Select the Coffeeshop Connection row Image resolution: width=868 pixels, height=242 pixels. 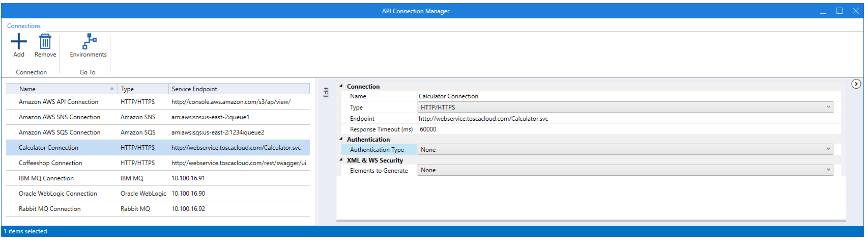(50, 163)
